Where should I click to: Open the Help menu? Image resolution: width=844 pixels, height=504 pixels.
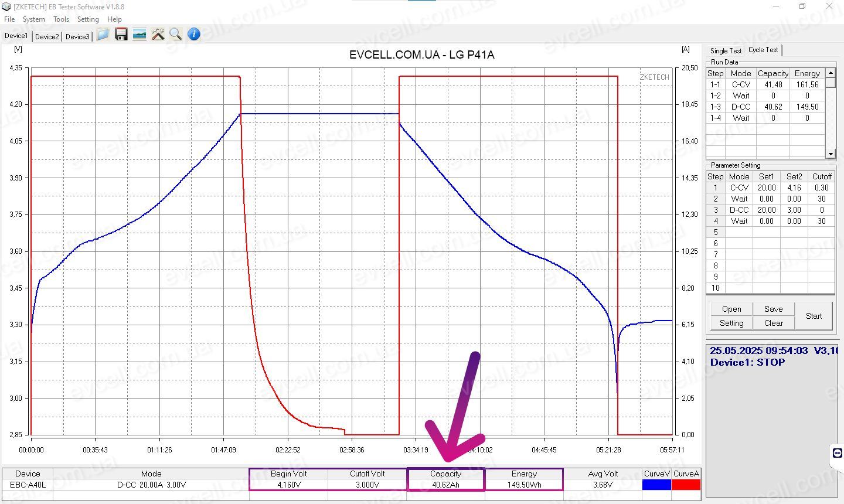[114, 19]
